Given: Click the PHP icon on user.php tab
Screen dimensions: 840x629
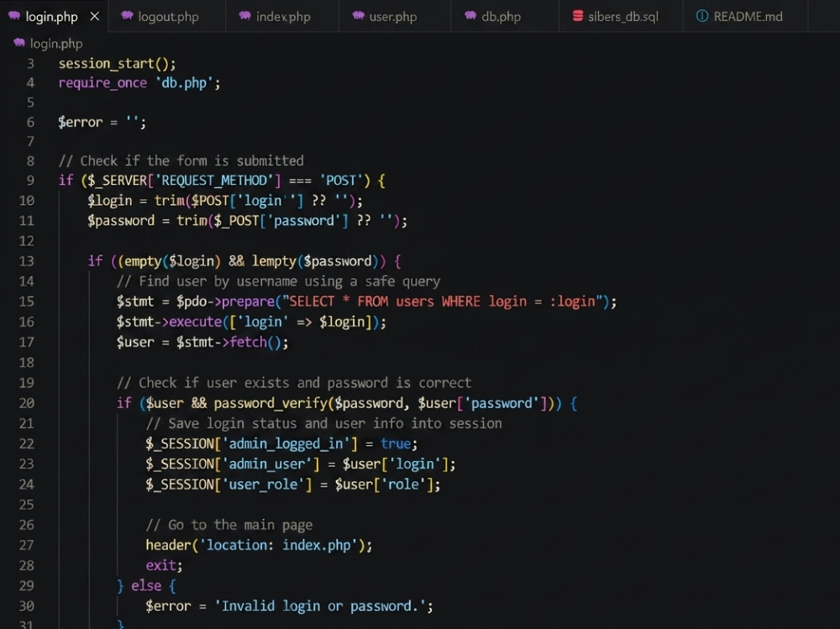Looking at the screenshot, I should [359, 16].
